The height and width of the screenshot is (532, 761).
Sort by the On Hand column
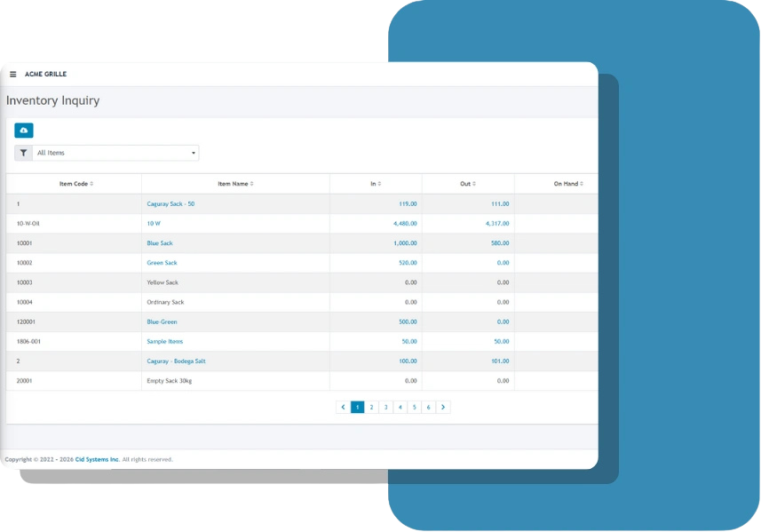pyautogui.click(x=568, y=184)
